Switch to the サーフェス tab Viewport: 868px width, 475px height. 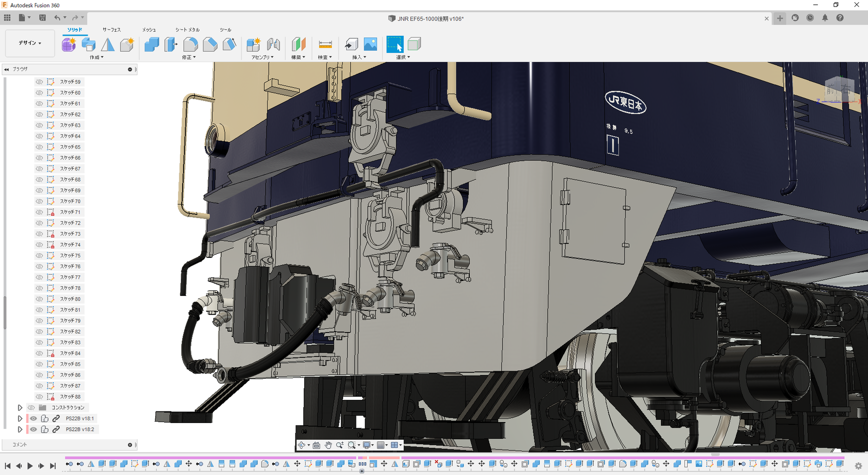coord(111,30)
